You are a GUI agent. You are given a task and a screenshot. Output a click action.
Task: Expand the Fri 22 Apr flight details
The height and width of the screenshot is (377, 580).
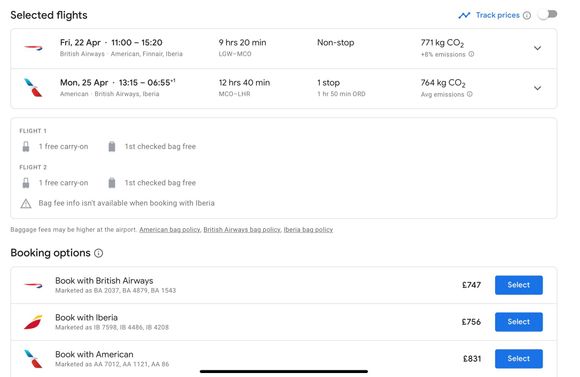537,48
